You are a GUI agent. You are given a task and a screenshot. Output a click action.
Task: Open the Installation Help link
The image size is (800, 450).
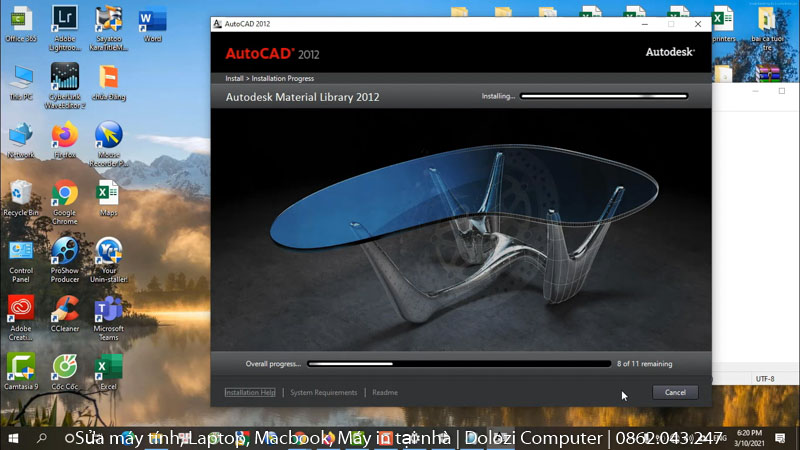(x=250, y=393)
